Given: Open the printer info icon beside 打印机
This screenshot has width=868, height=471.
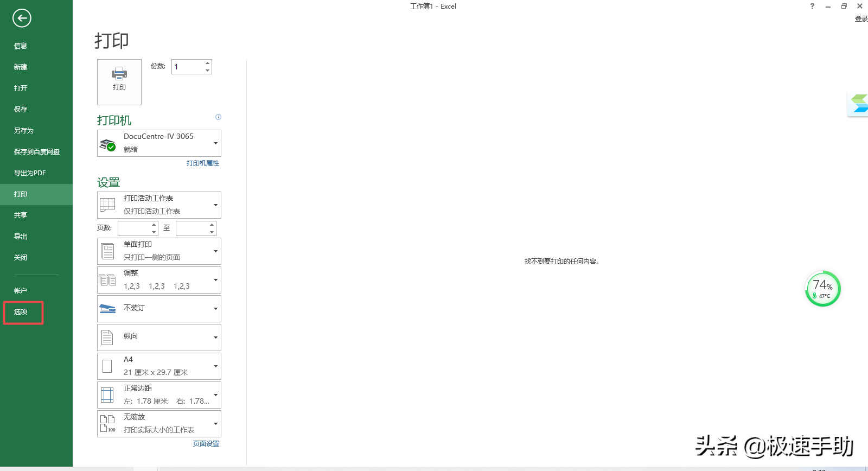Looking at the screenshot, I should click(218, 117).
